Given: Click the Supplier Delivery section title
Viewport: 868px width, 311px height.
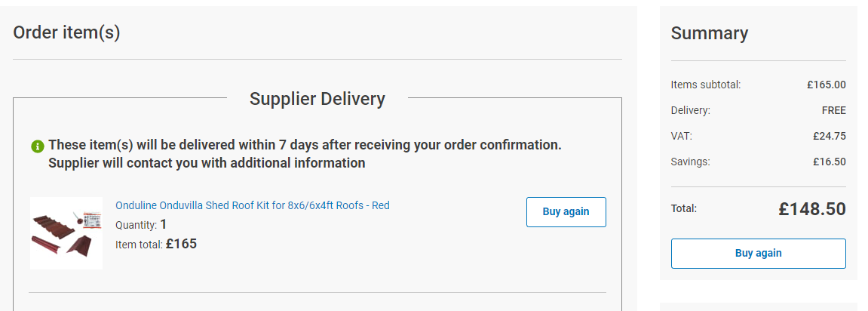Looking at the screenshot, I should [x=317, y=99].
